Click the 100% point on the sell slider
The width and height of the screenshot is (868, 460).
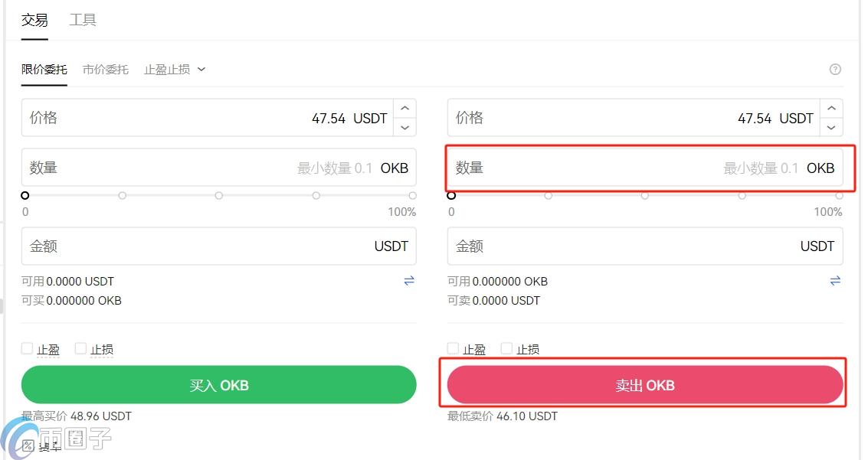pyautogui.click(x=839, y=195)
